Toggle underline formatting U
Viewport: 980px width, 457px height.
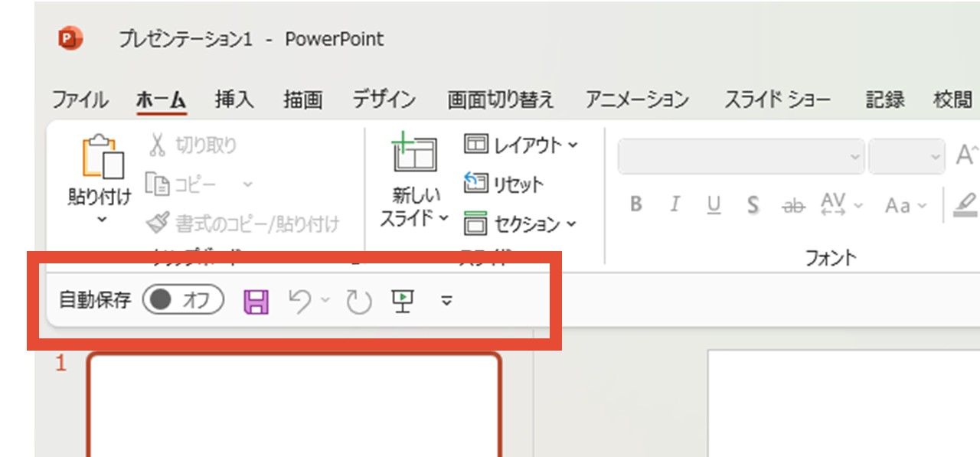point(714,204)
